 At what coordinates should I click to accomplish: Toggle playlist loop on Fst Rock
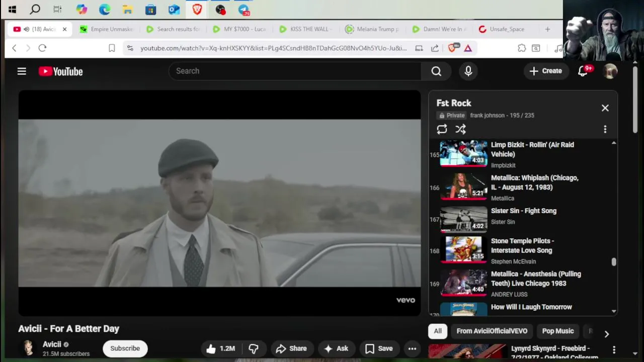442,129
